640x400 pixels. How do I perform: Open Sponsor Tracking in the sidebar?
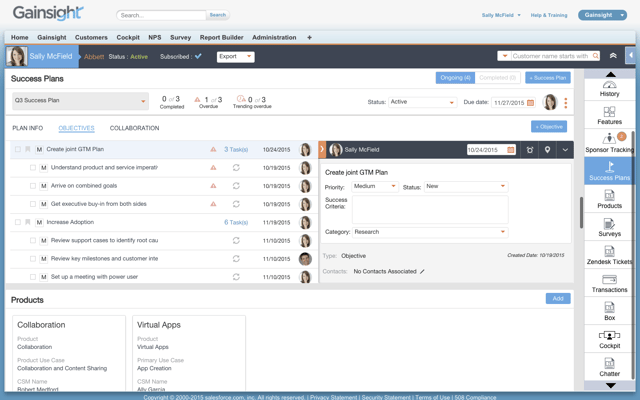(x=609, y=143)
